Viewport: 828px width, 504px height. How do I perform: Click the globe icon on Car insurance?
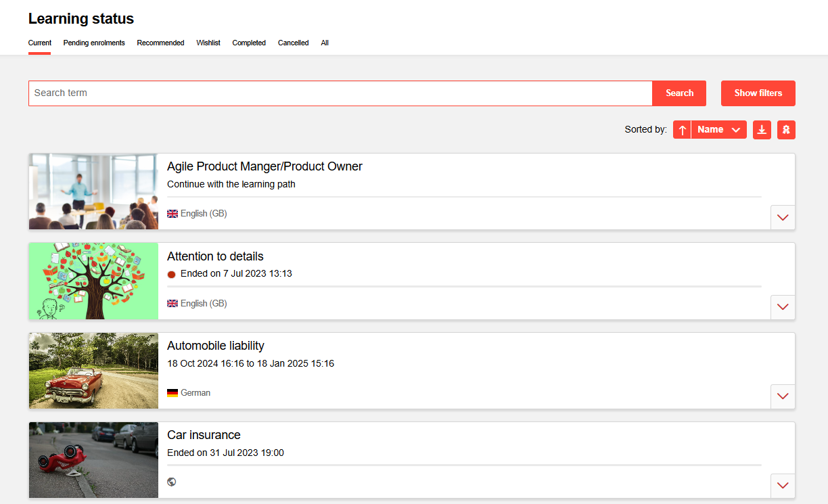[172, 482]
